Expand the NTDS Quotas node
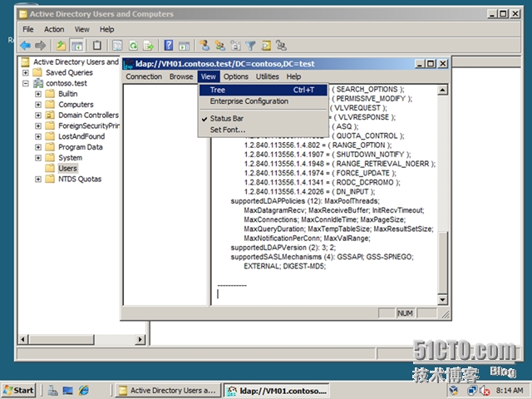 pos(38,180)
